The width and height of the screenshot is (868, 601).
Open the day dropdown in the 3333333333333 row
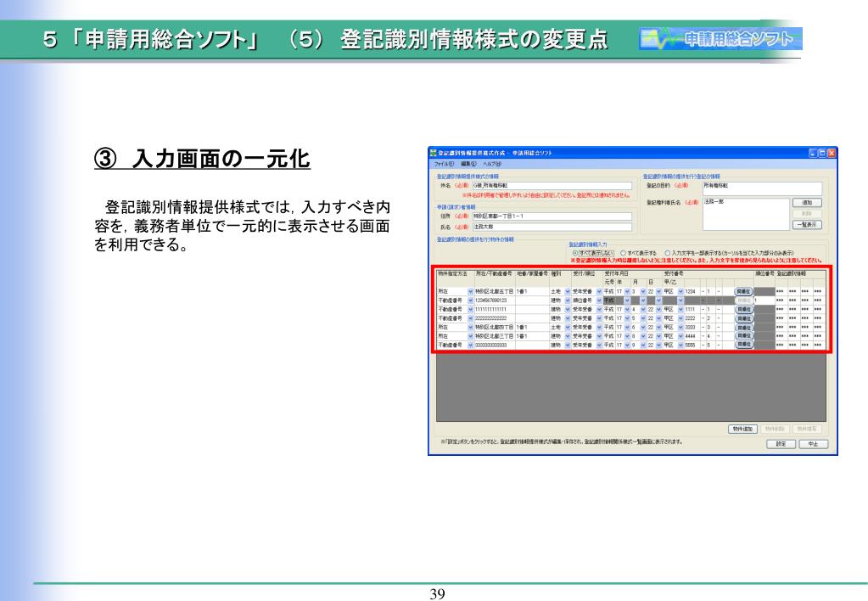tap(658, 345)
